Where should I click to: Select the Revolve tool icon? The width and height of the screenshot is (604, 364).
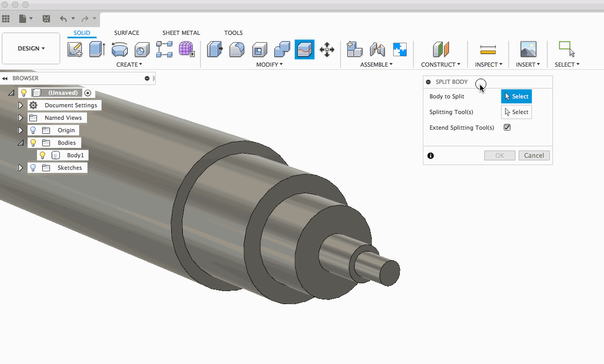120,49
